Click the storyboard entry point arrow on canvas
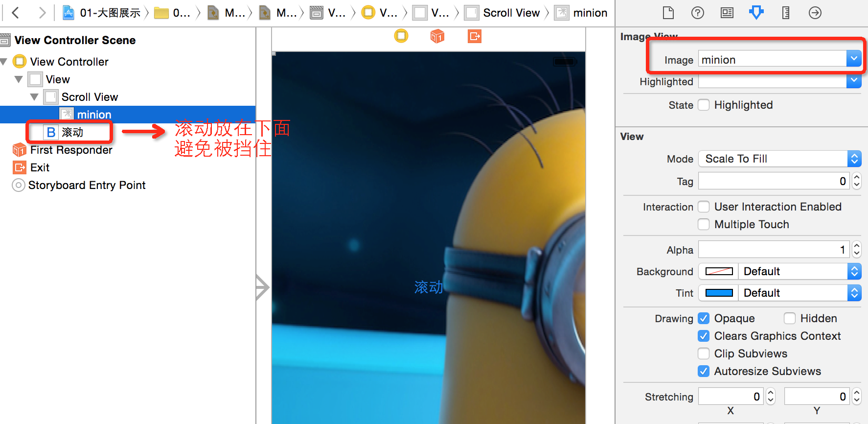 pyautogui.click(x=263, y=287)
